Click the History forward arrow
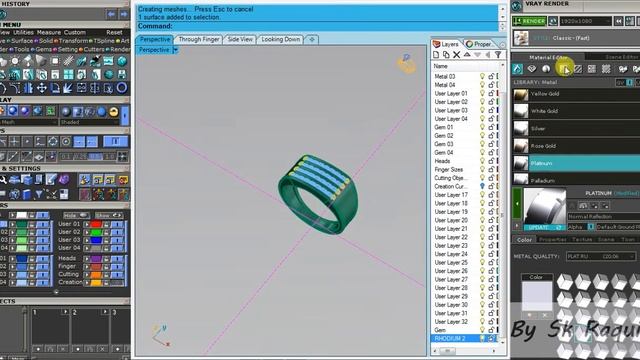The width and height of the screenshot is (640, 360). coord(123,15)
